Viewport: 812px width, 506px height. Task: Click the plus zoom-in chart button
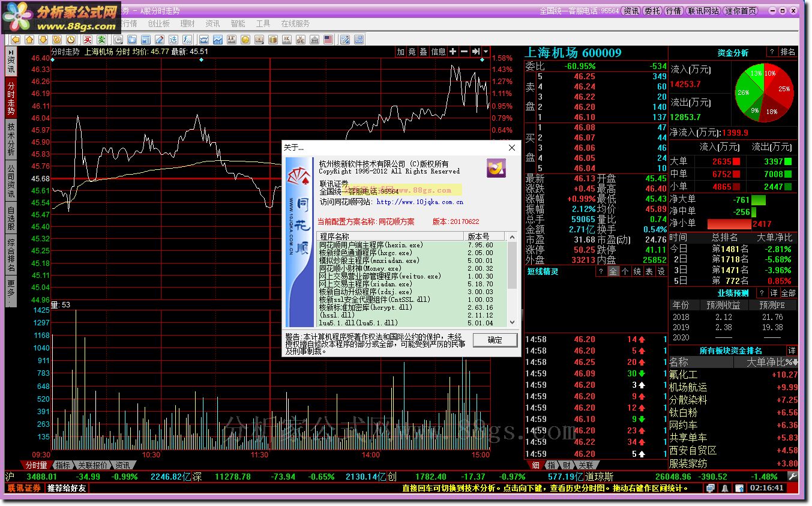pos(453,52)
